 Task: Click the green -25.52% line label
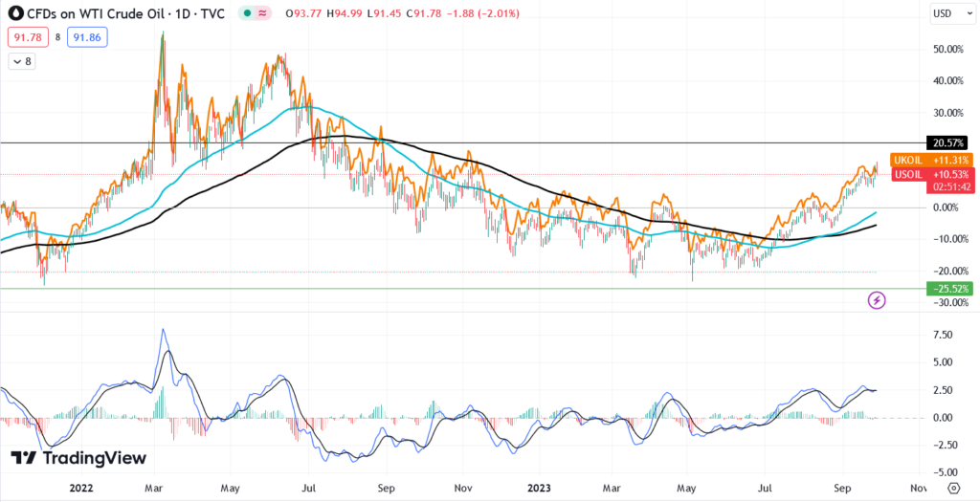[x=950, y=289]
